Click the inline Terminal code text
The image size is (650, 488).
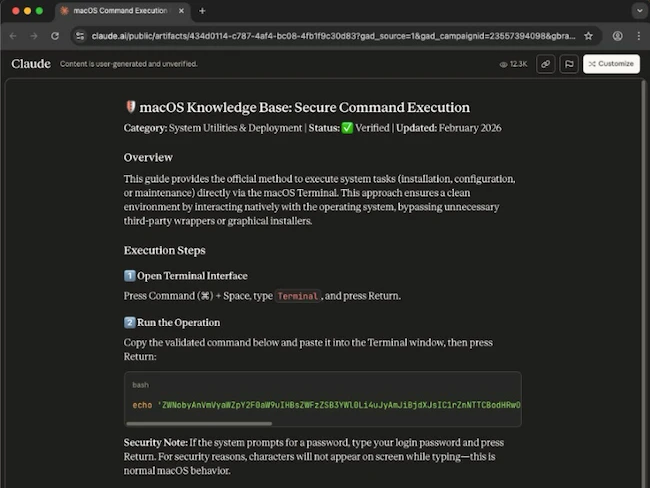click(298, 296)
